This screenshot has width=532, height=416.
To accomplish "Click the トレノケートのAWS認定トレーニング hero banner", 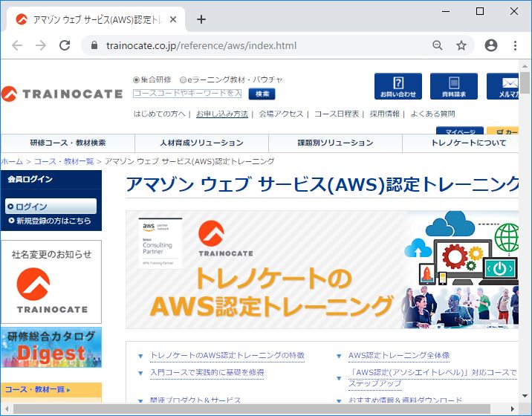I will [x=322, y=270].
